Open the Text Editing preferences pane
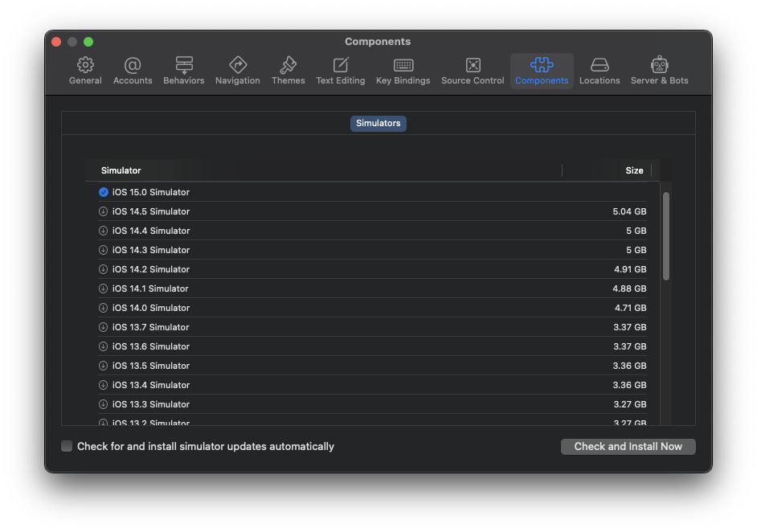 [341, 71]
